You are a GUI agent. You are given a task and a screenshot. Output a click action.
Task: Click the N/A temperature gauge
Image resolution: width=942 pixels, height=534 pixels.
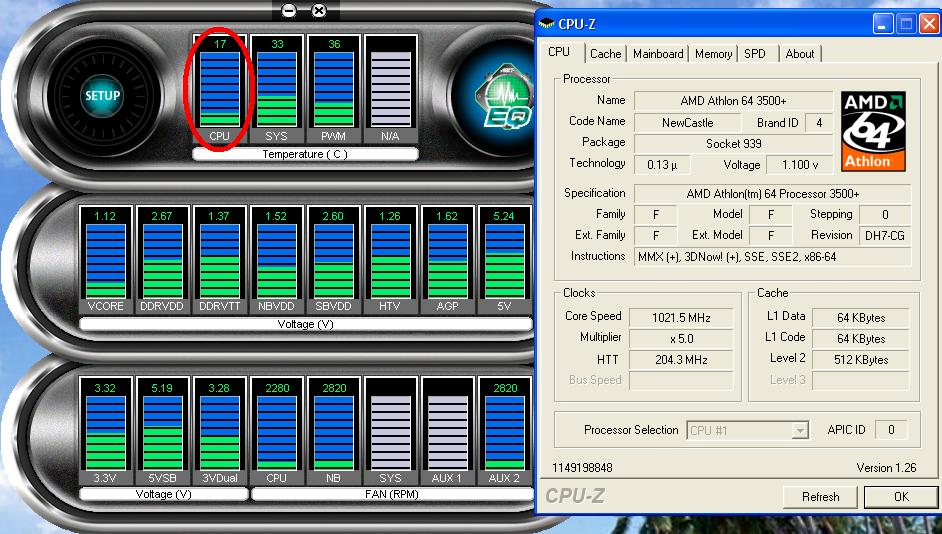point(390,89)
